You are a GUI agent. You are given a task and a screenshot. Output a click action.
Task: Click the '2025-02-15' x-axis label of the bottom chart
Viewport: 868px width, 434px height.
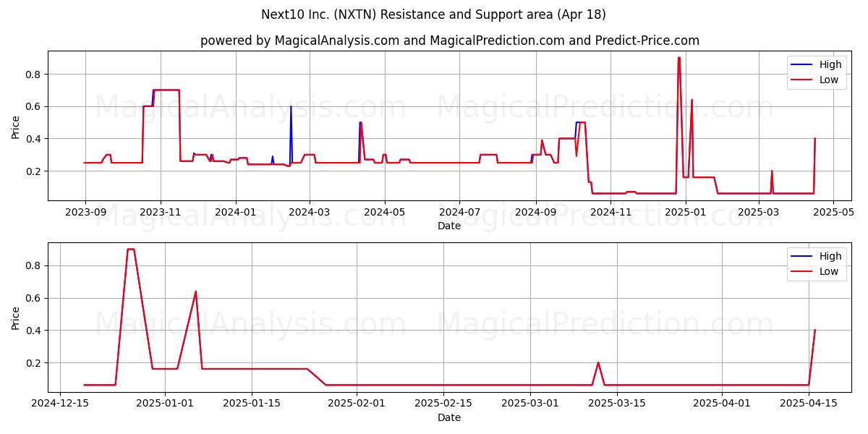coord(444,404)
